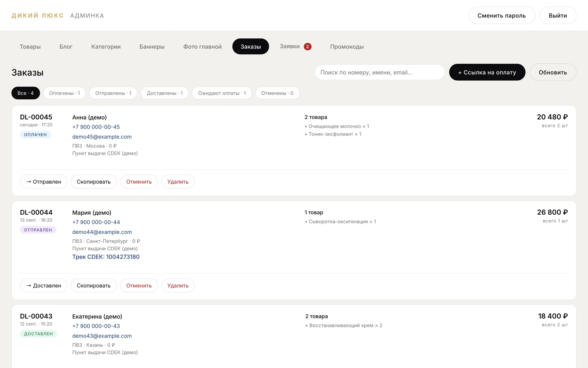Image resolution: width=588 pixels, height=368 pixels.
Task: Switch to the Товары tab
Action: 30,47
